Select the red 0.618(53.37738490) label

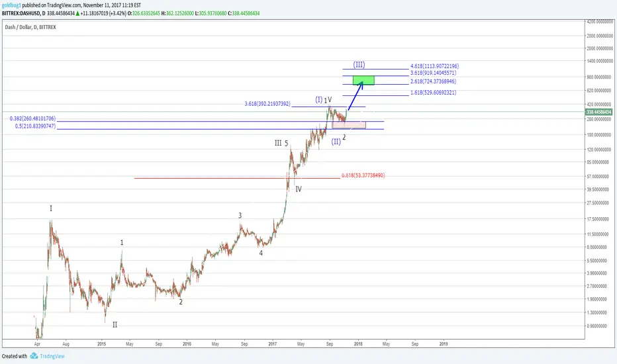[363, 175]
